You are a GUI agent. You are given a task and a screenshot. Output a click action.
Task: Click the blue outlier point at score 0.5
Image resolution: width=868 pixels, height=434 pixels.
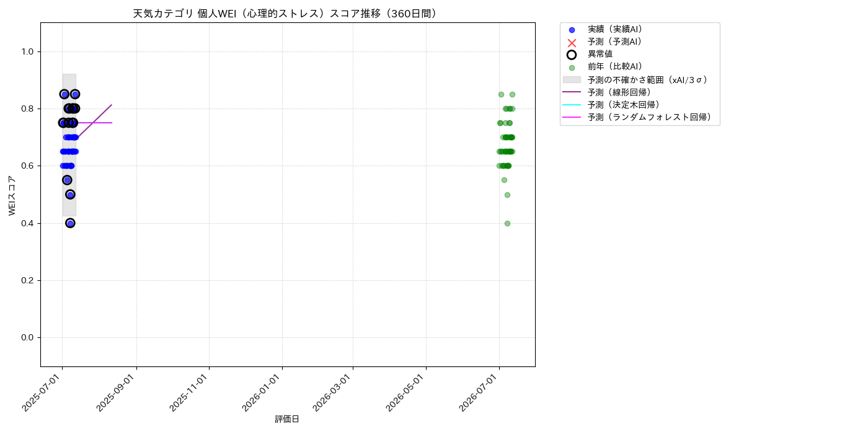click(x=70, y=195)
